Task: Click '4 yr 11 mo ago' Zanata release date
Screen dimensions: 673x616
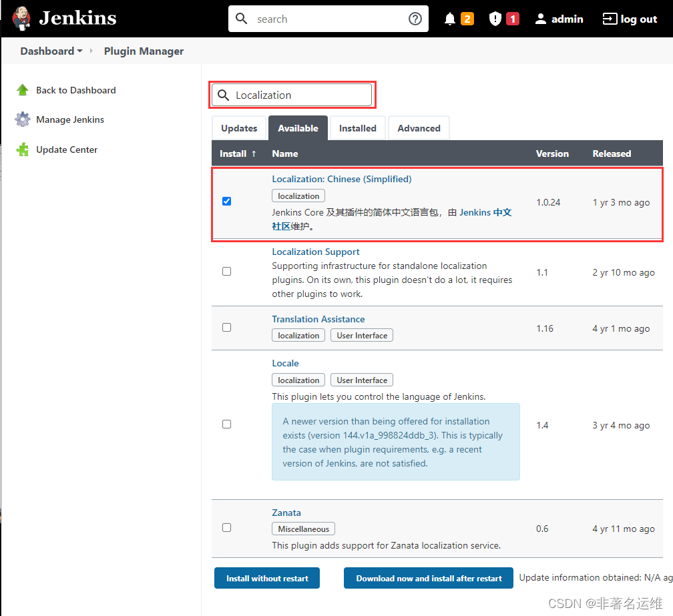Action: tap(624, 529)
